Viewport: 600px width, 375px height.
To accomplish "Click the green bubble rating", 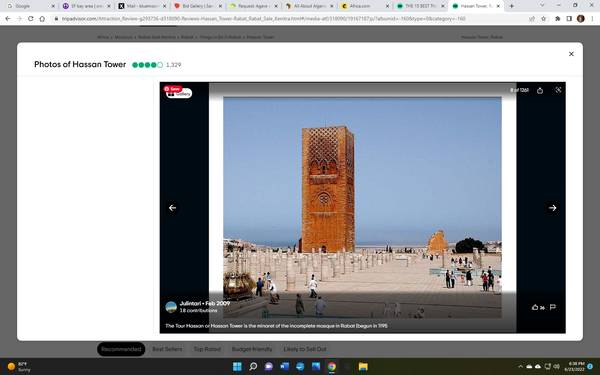I will tap(147, 65).
